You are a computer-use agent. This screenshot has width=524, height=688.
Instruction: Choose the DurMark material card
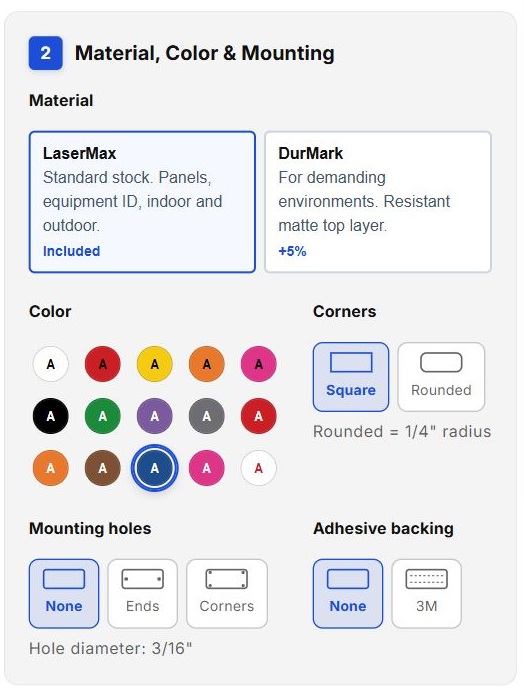(378, 202)
